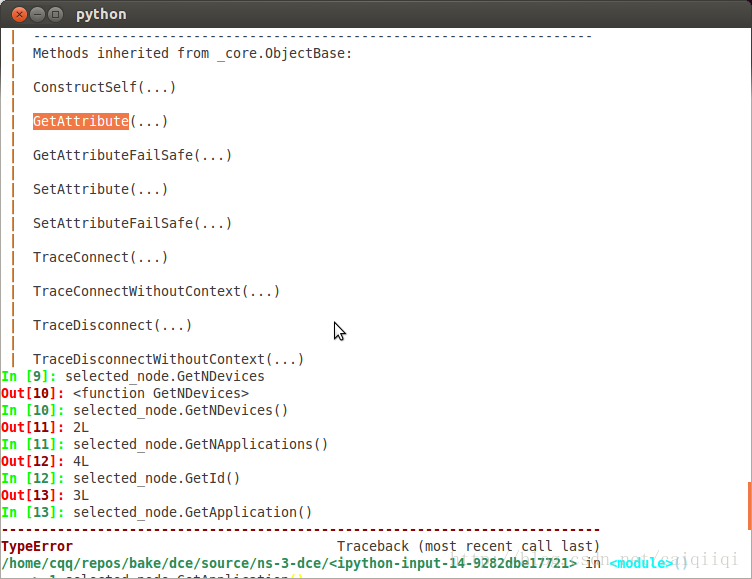Maximize the python terminal window
752x579 pixels.
coord(56,14)
